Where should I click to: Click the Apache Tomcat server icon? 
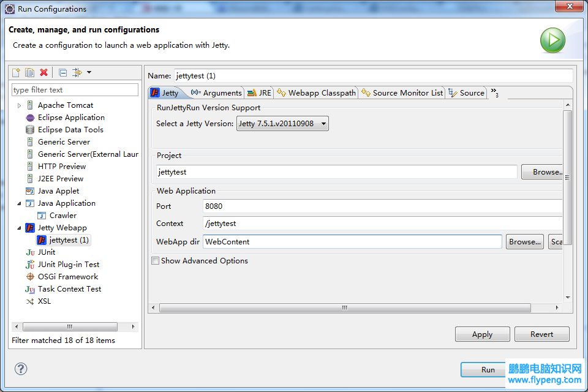pos(30,105)
